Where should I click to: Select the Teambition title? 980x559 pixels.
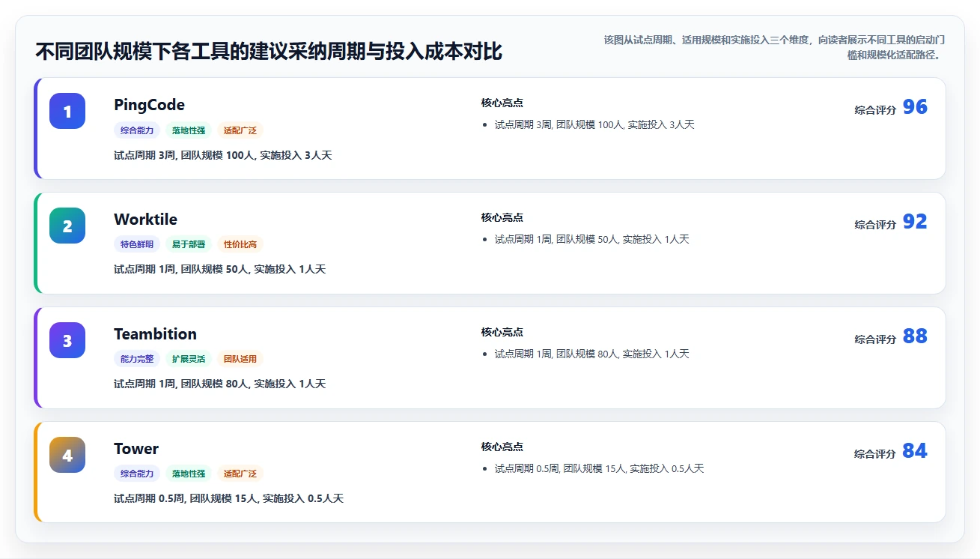pos(155,334)
